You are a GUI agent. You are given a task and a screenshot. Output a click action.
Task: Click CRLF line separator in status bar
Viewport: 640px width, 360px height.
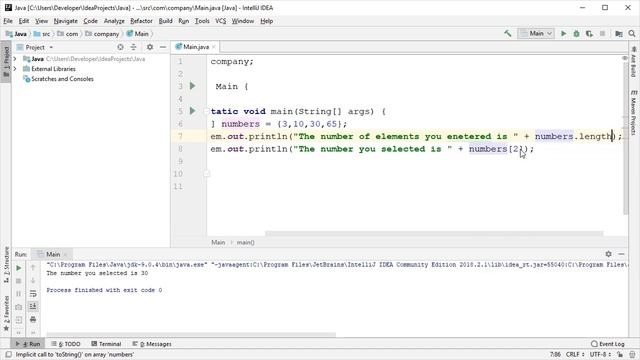tap(575, 354)
